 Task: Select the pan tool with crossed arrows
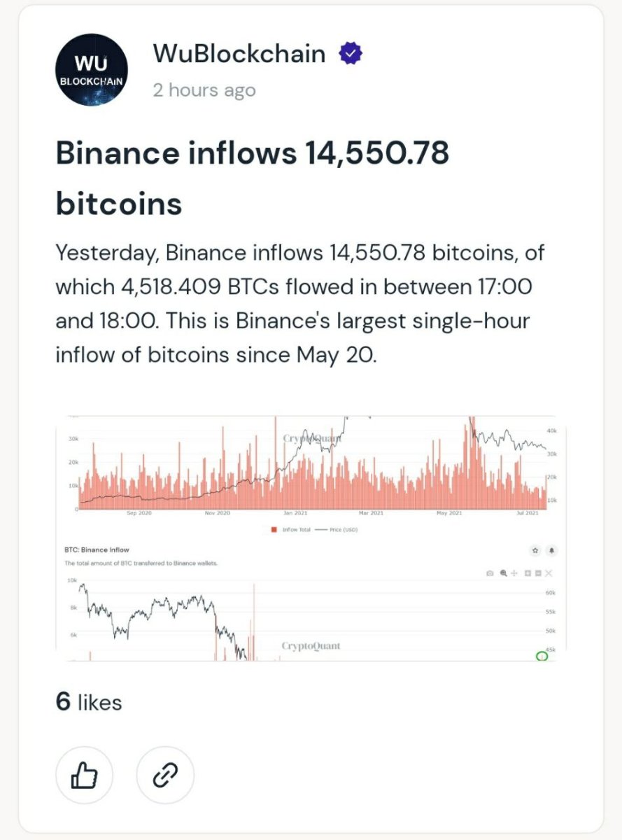(514, 573)
